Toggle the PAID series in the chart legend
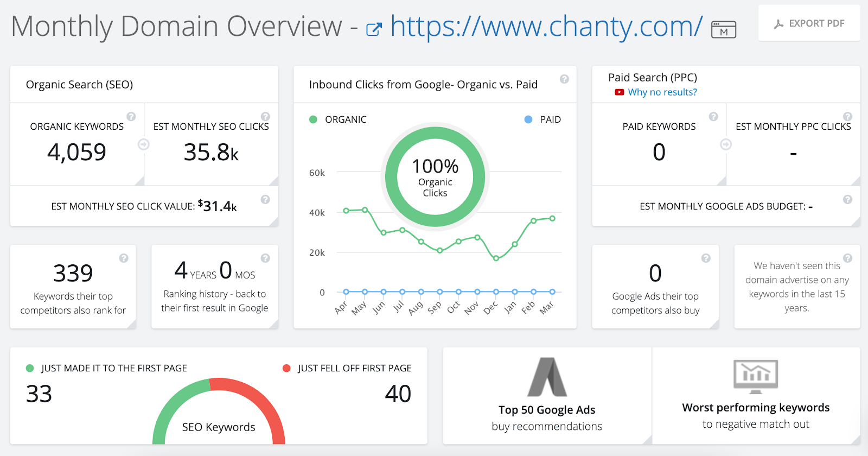Image resolution: width=868 pixels, height=456 pixels. pos(542,119)
